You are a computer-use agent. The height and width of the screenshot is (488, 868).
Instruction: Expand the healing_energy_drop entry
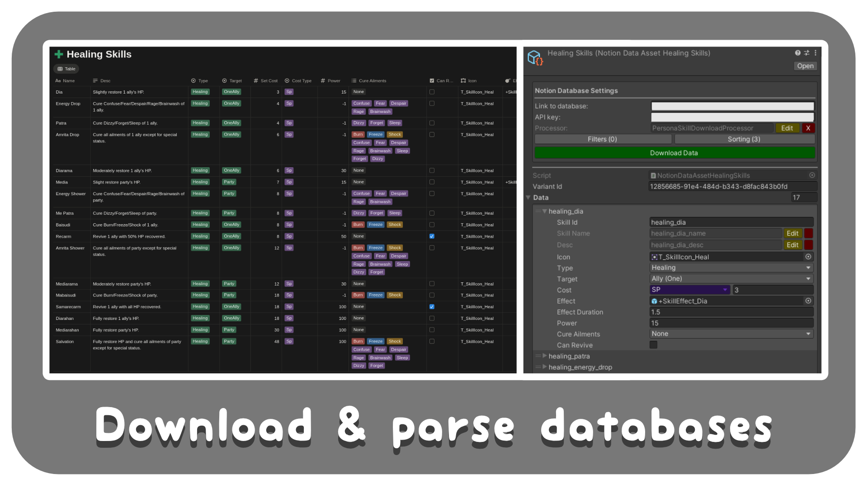tap(545, 367)
